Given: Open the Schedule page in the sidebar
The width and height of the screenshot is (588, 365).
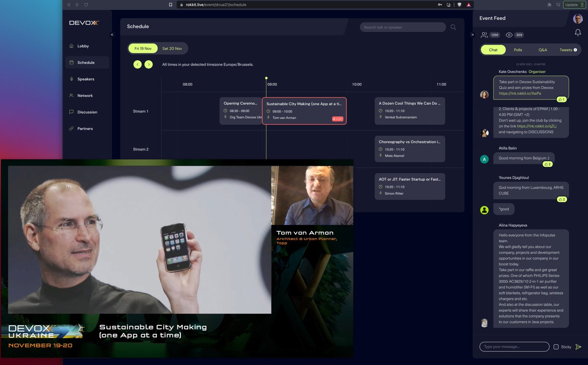Looking at the screenshot, I should tap(87, 63).
